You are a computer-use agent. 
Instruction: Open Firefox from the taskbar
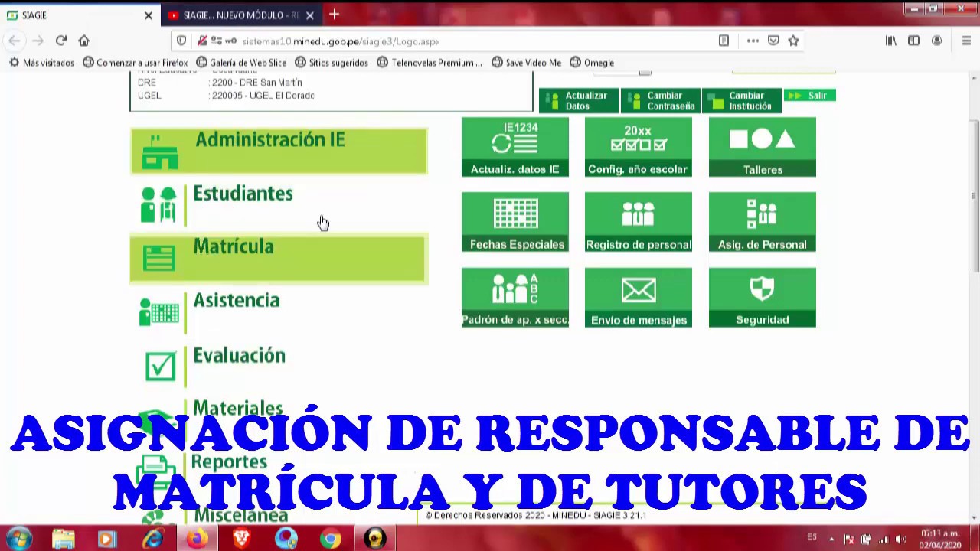coord(197,539)
